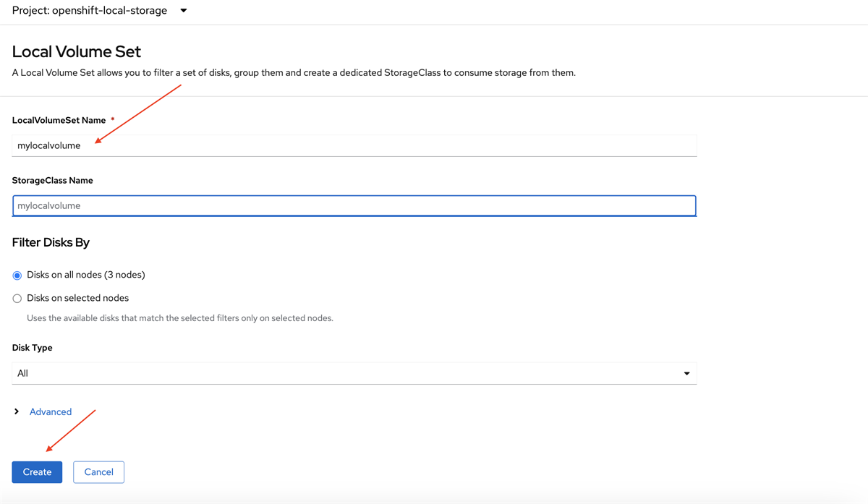Open the Disk Type dropdown showing "All"
868x504 pixels.
(354, 373)
